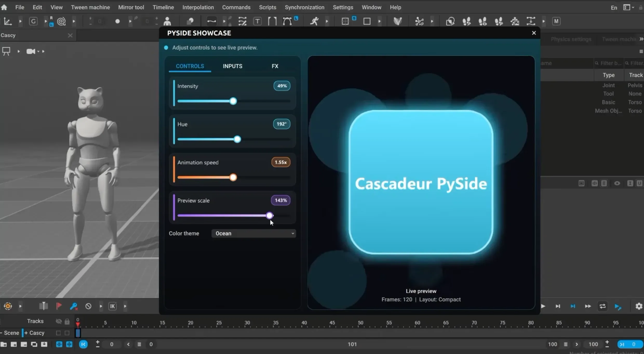Toggle the blue vertical fit timeline button
Viewport: 644px width, 354px height.
(69, 344)
